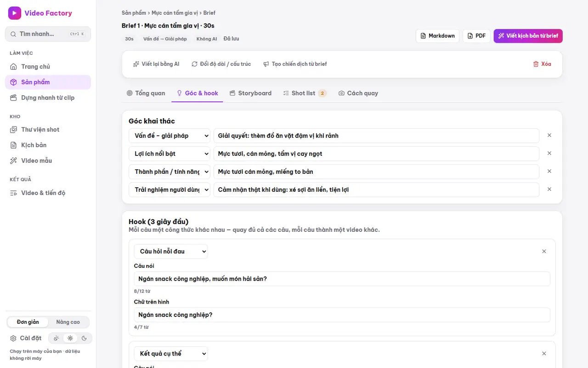Remove the 'Kết quả cụ thể' hook card
588x368 pixels.
click(x=544, y=353)
